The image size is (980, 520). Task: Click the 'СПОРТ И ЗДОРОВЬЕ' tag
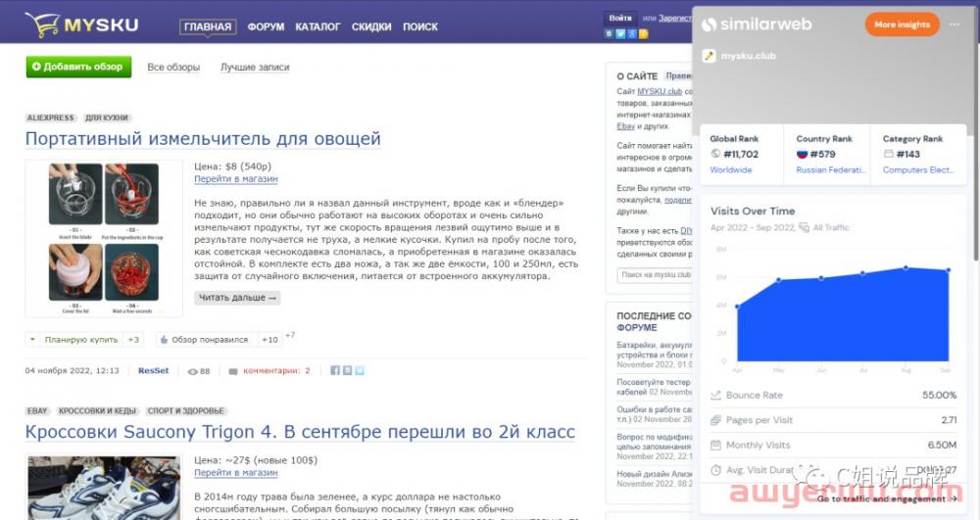tap(185, 410)
